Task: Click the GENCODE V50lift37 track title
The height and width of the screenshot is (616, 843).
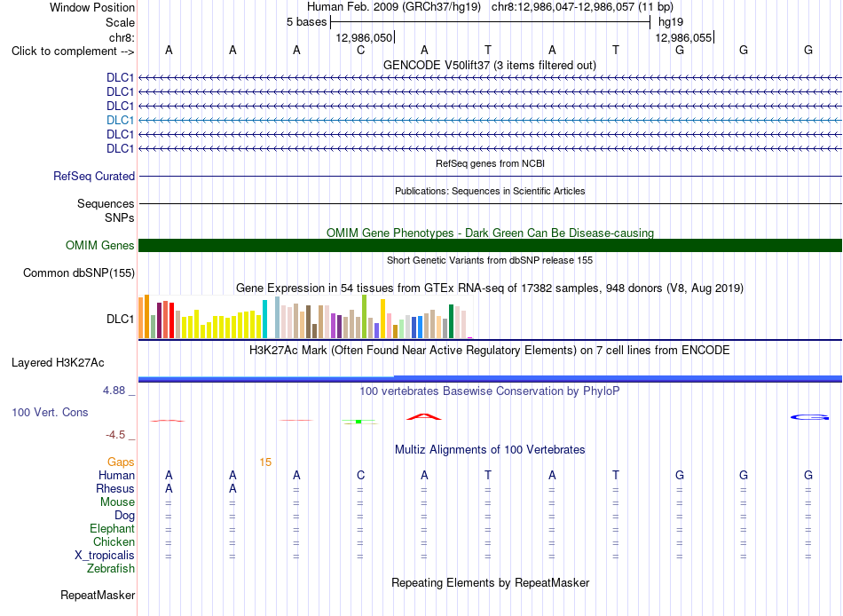Action: (490, 65)
